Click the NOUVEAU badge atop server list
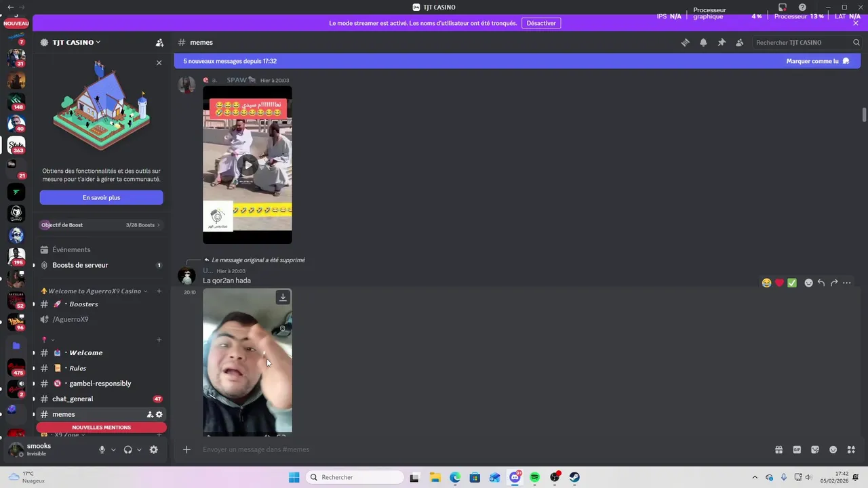868x488 pixels. (16, 23)
